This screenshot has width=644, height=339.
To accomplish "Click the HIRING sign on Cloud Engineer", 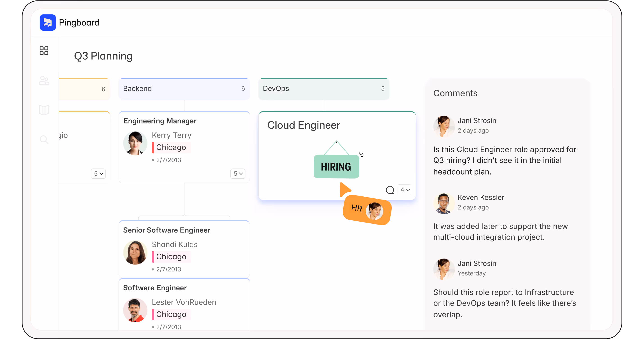I will point(336,167).
